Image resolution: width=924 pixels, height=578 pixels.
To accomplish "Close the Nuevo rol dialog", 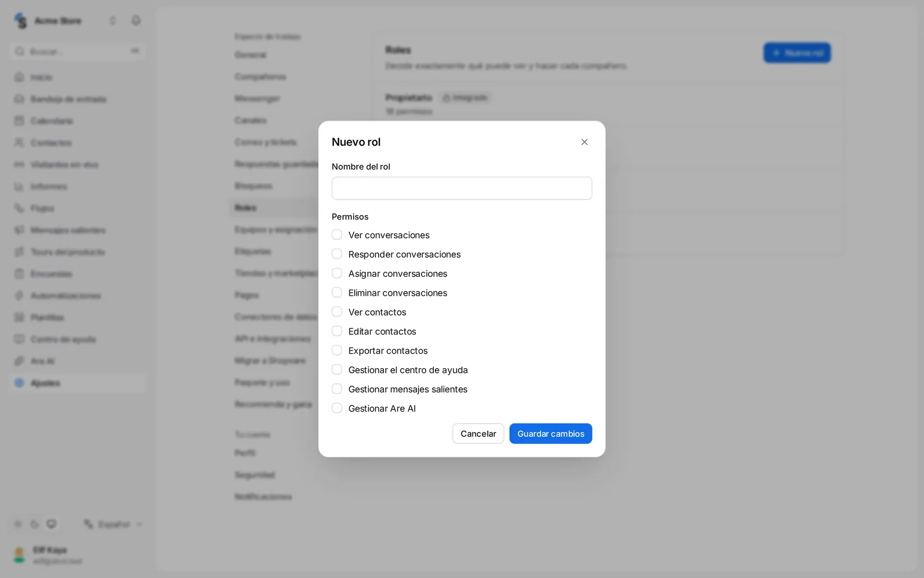I will point(584,142).
